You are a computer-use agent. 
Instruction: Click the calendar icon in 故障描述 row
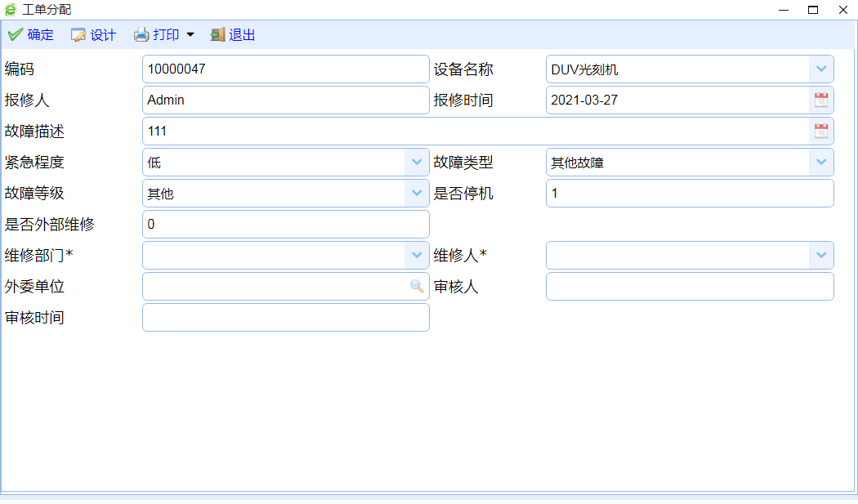pos(820,132)
